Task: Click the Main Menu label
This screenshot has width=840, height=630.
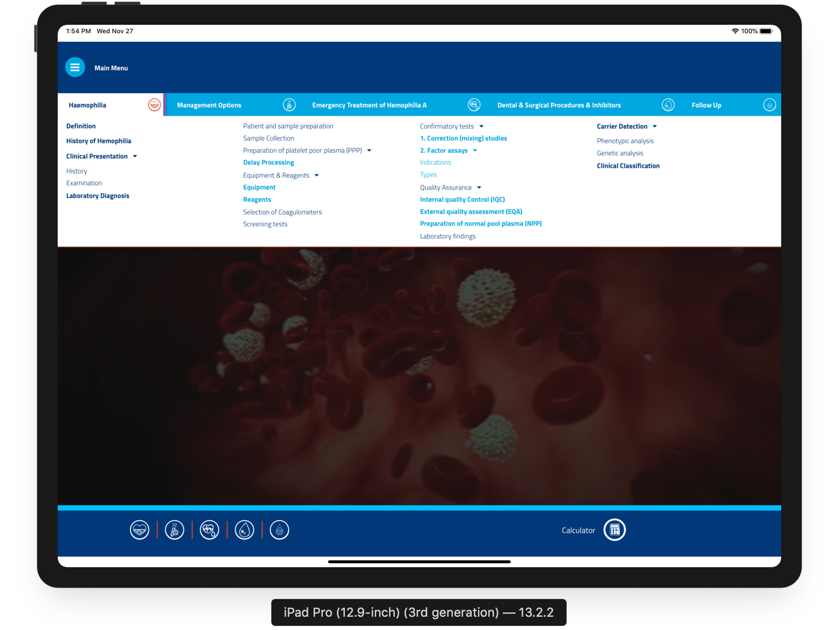Action: point(111,68)
